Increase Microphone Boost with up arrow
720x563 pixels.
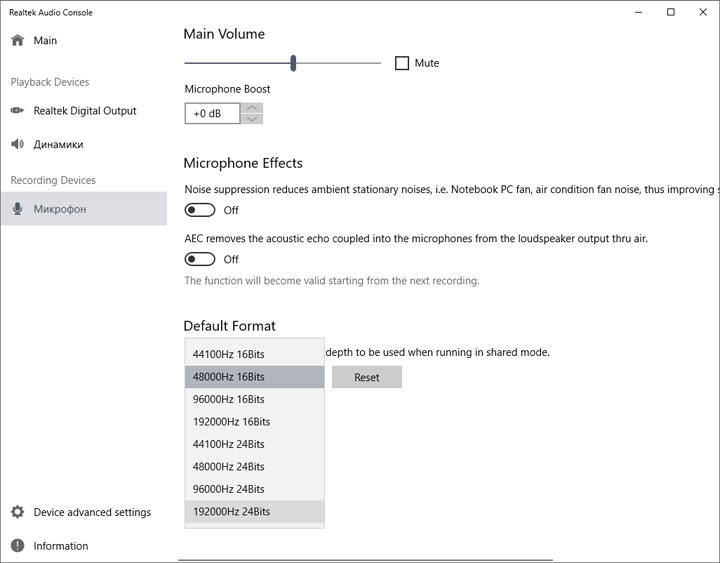click(x=253, y=108)
